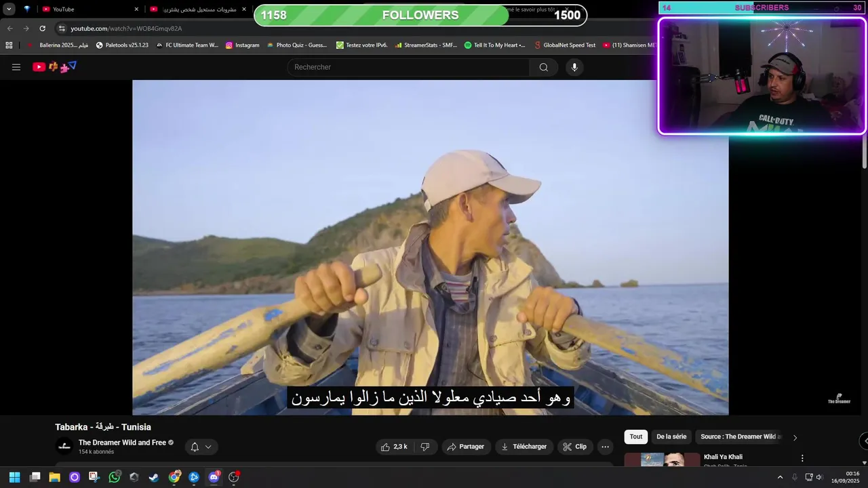
Task: Select the De la série chip
Action: point(671,436)
